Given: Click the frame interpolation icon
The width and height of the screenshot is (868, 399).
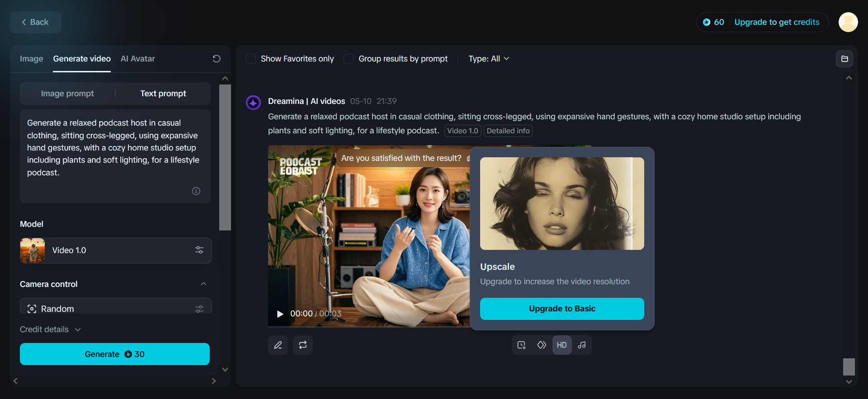Looking at the screenshot, I should (x=542, y=345).
